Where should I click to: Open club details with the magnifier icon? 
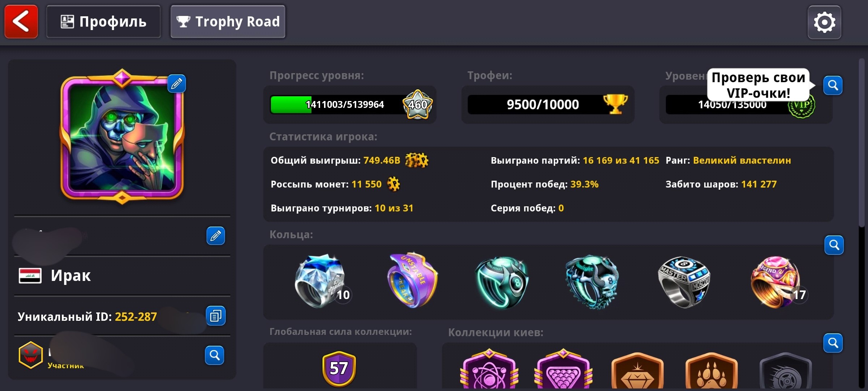coord(214,355)
